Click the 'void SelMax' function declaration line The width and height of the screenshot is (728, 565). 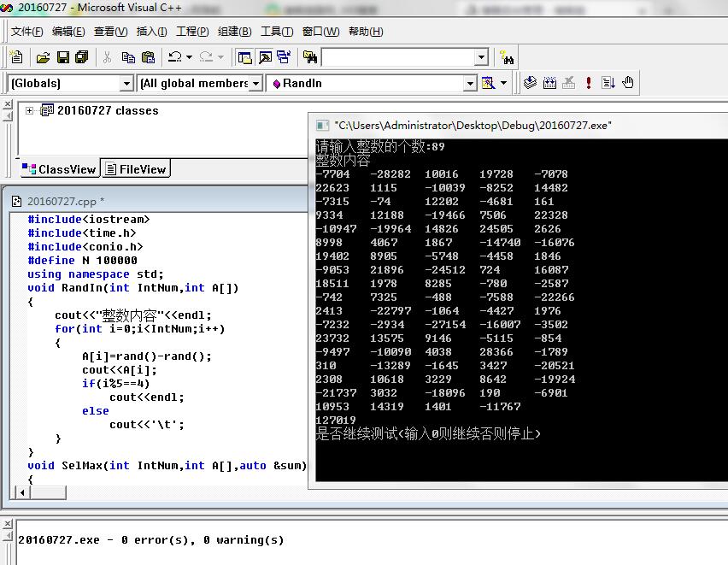pyautogui.click(x=167, y=466)
